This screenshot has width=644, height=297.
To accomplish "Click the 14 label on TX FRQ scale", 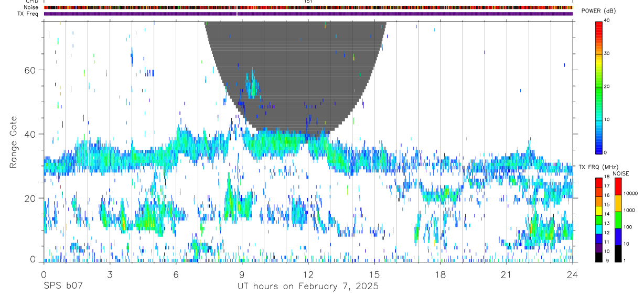I will point(607,214).
